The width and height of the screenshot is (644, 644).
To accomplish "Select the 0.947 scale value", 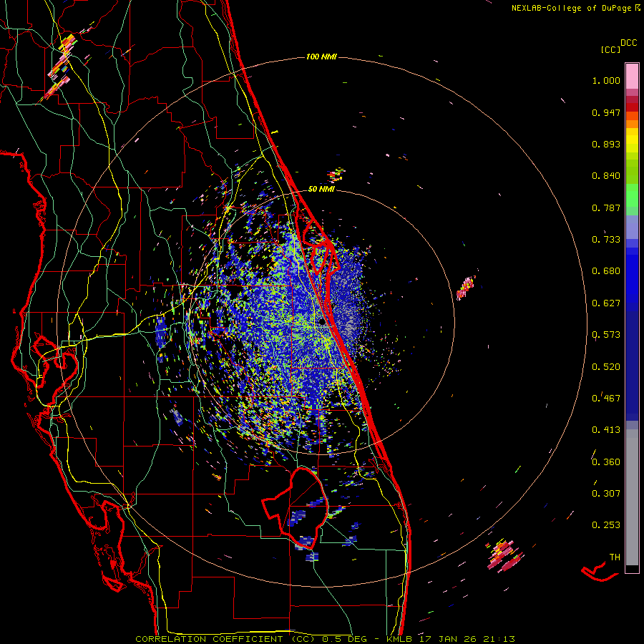I will [606, 112].
